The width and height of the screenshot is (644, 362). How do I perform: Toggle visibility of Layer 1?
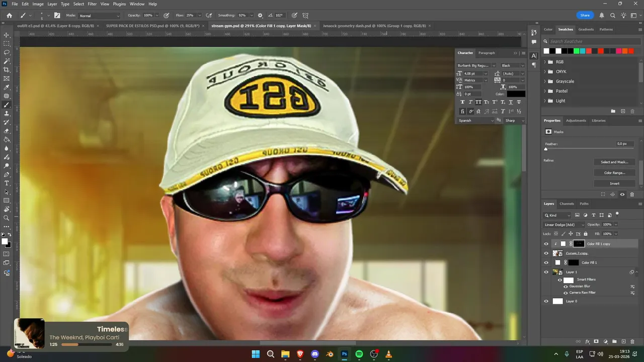546,272
